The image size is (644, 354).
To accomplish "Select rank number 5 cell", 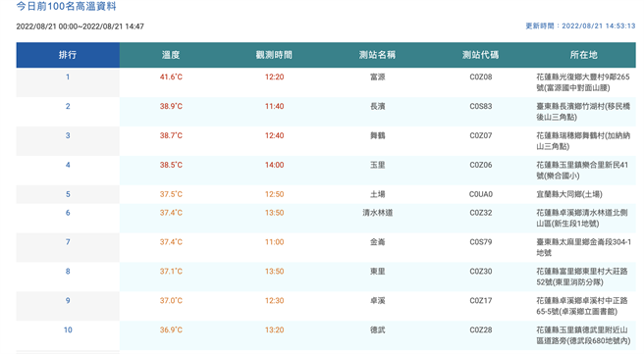I will coord(68,194).
